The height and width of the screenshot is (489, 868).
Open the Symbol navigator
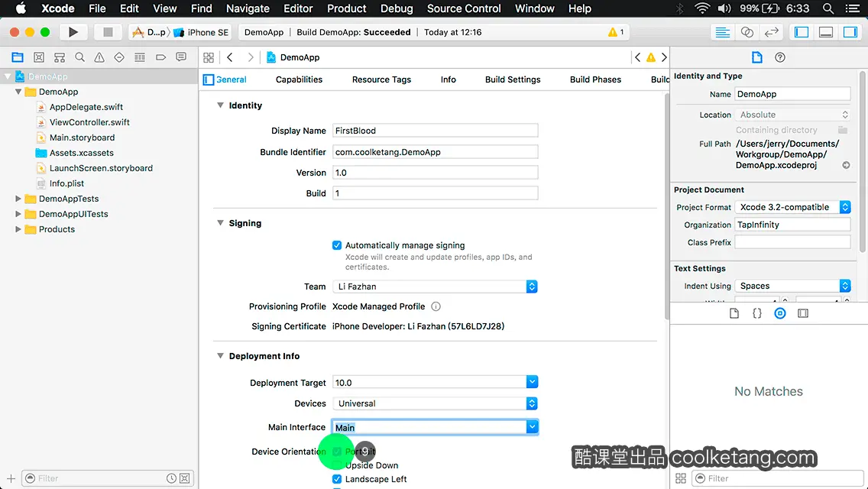click(x=60, y=57)
